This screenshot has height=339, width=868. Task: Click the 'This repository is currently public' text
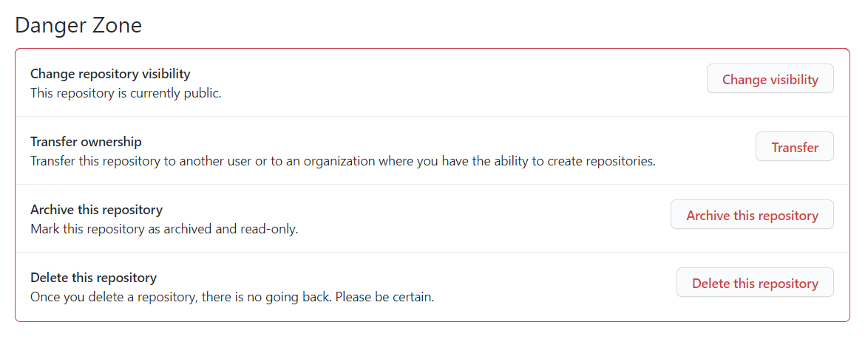(126, 93)
